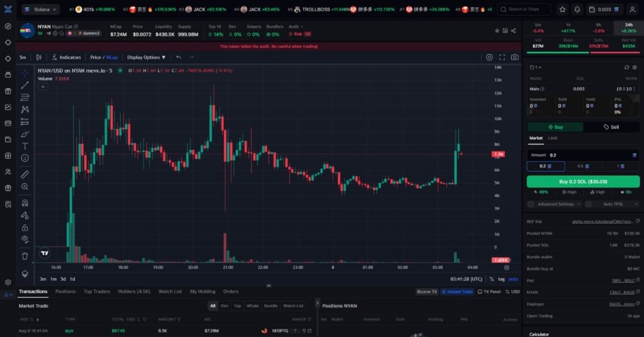Refresh the wallet panel
Image resolution: width=644 pixels, height=337 pixels.
click(626, 67)
